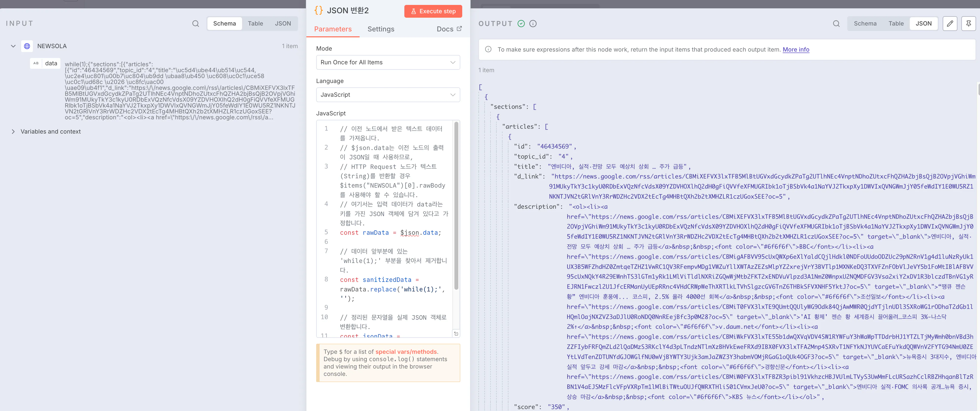Open the Language JavaScript dropdown

click(388, 95)
